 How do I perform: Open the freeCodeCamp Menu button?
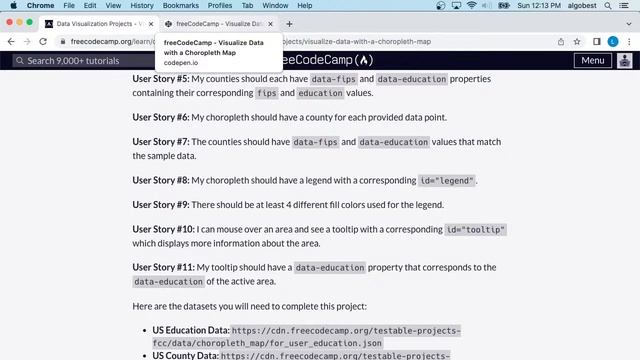click(x=593, y=60)
